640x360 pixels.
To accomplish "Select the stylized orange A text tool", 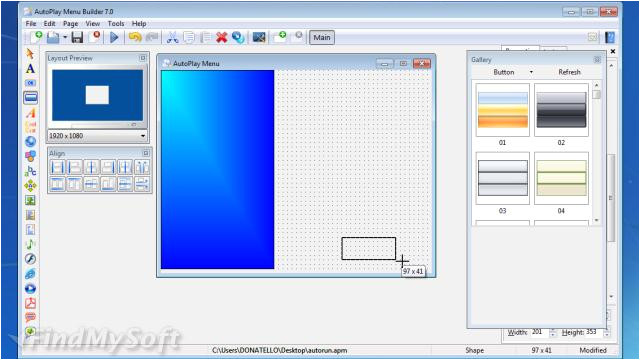I will click(x=30, y=113).
